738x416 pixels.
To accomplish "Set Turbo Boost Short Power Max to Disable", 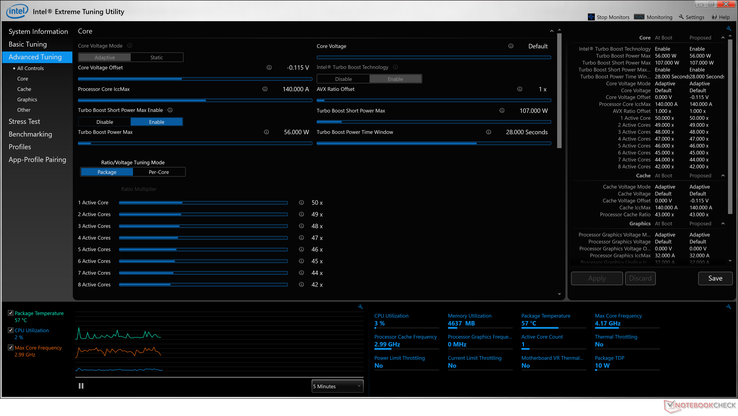I will [105, 122].
